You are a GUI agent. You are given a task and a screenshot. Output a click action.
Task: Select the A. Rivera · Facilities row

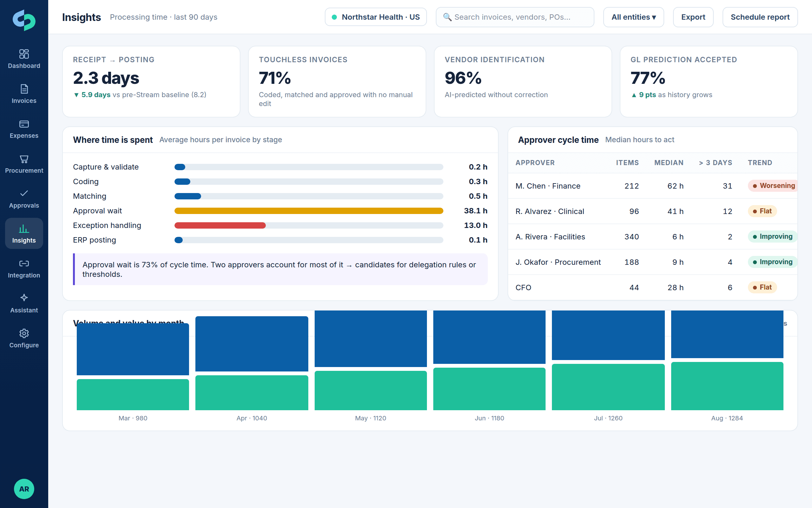tap(653, 237)
